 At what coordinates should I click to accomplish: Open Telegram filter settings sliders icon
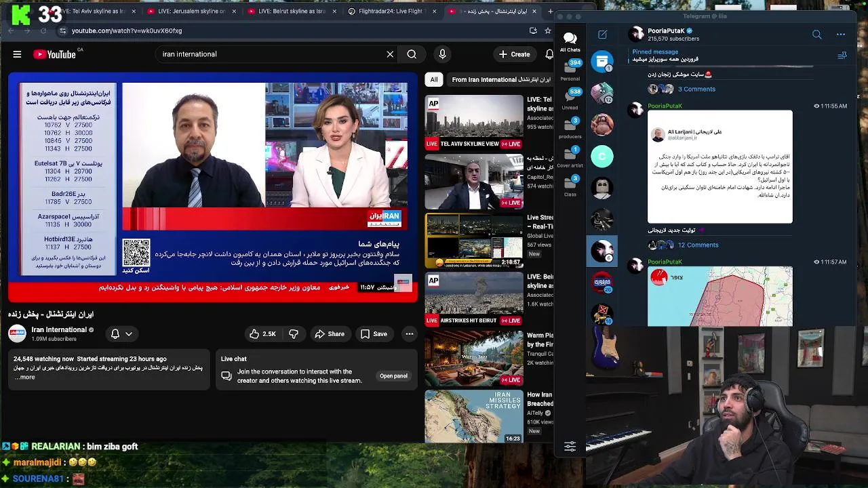coord(570,446)
